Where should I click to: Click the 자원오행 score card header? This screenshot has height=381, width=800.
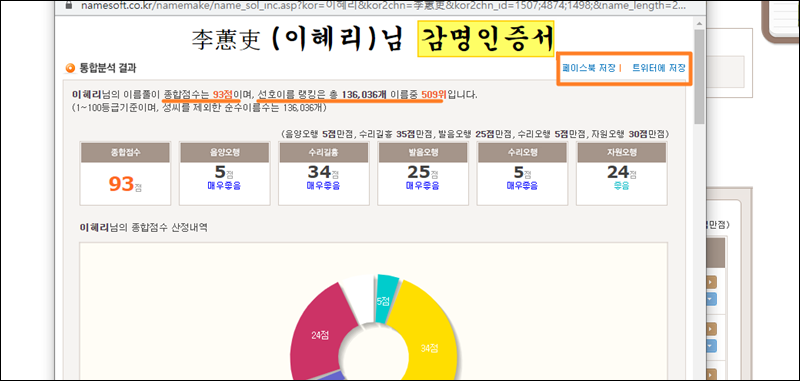[621, 153]
